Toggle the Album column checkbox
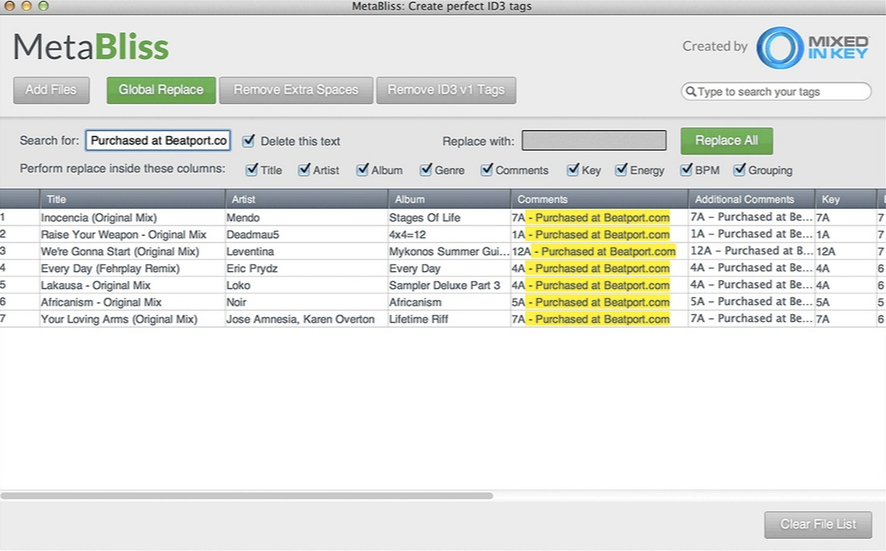 coord(362,170)
